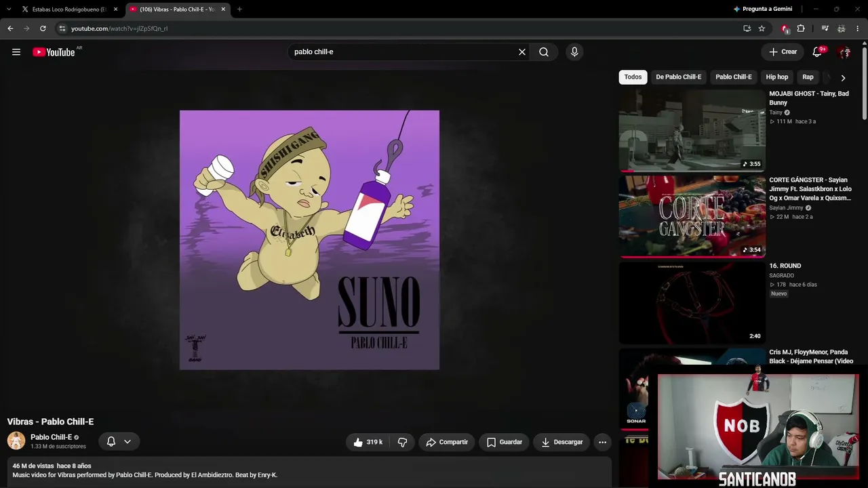This screenshot has height=488, width=868.
Task: Filter related videos by Pablo Chill-E chip
Action: 734,77
